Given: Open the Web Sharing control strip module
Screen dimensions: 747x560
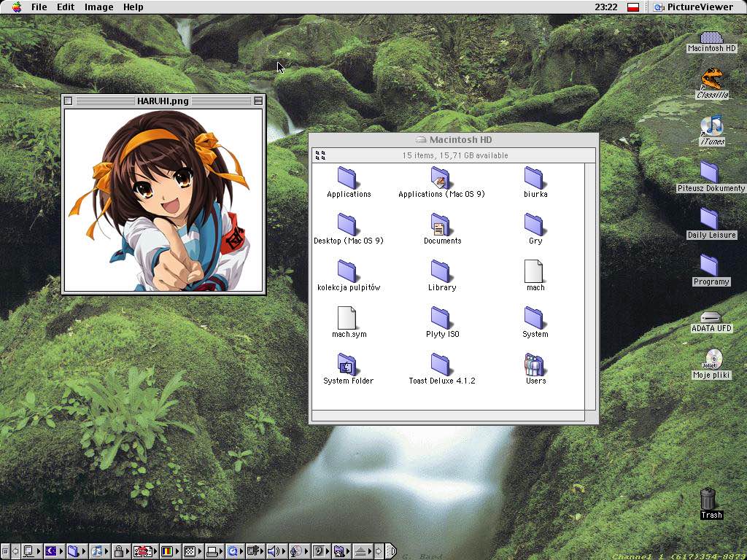Looking at the screenshot, I should pyautogui.click(x=341, y=551).
